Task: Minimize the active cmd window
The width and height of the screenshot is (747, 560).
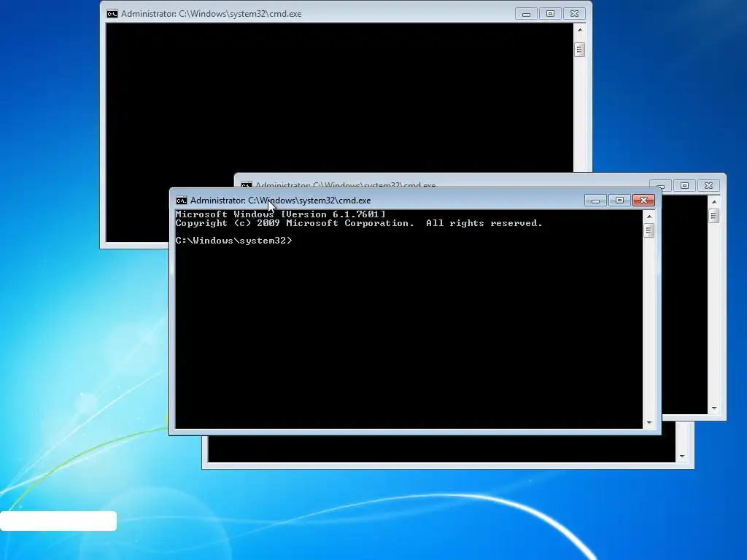Action: click(x=595, y=201)
